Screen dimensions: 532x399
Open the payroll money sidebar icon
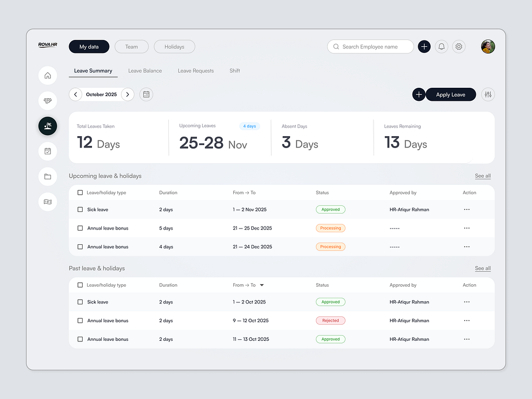coord(47,202)
